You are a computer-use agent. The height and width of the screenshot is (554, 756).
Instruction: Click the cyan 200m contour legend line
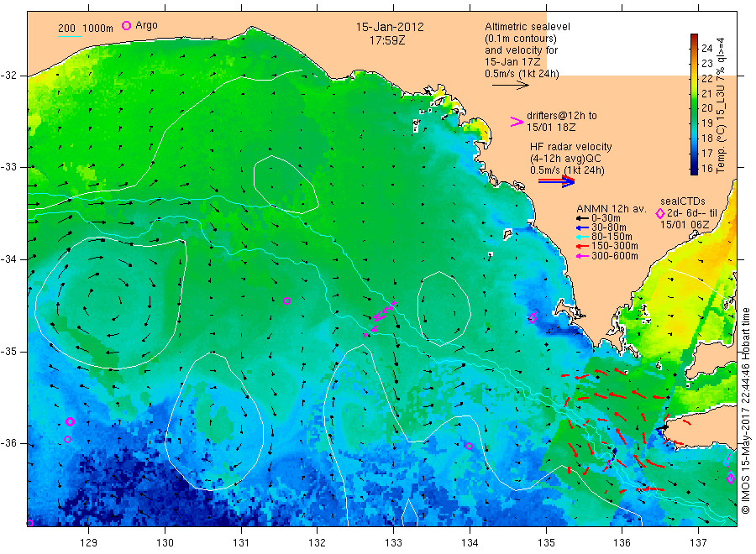click(x=70, y=36)
